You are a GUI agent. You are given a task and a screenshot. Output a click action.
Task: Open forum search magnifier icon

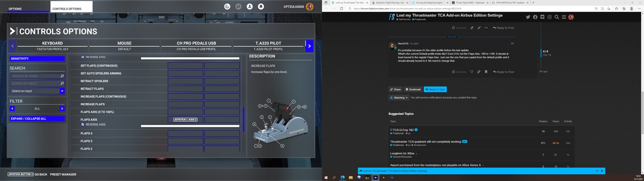click(x=556, y=17)
